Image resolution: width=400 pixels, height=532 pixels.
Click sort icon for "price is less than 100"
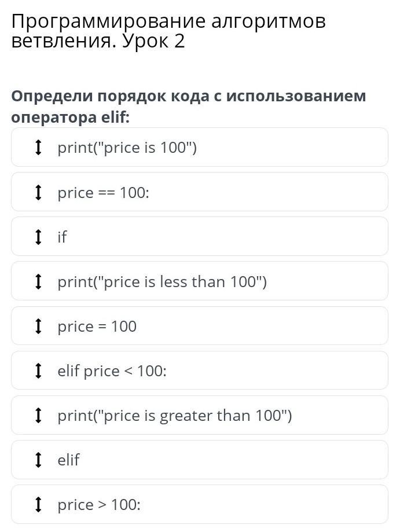[x=38, y=282]
